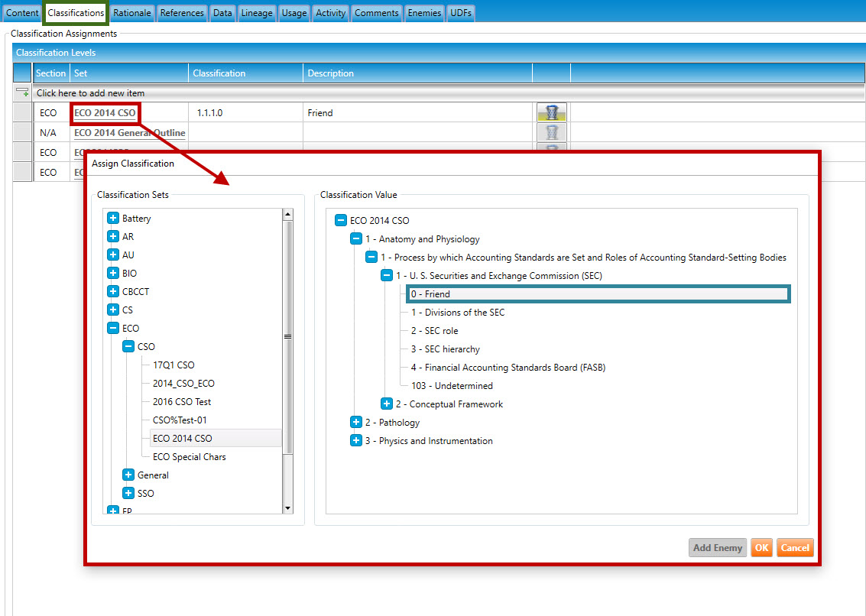This screenshot has width=866, height=616.
Task: Expand 3 - Physics and Instrumentation node
Action: [x=355, y=440]
